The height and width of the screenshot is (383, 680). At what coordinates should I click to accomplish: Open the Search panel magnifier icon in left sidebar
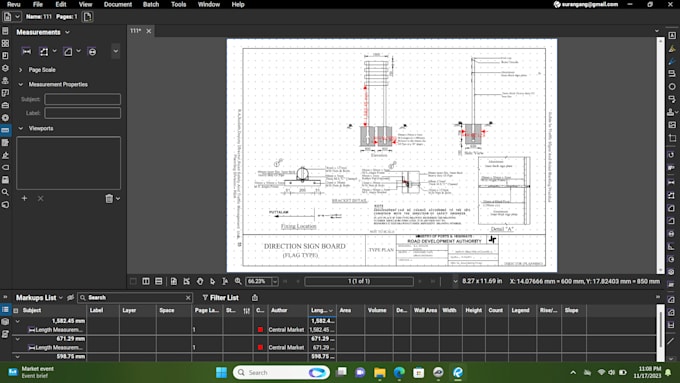pos(5,192)
